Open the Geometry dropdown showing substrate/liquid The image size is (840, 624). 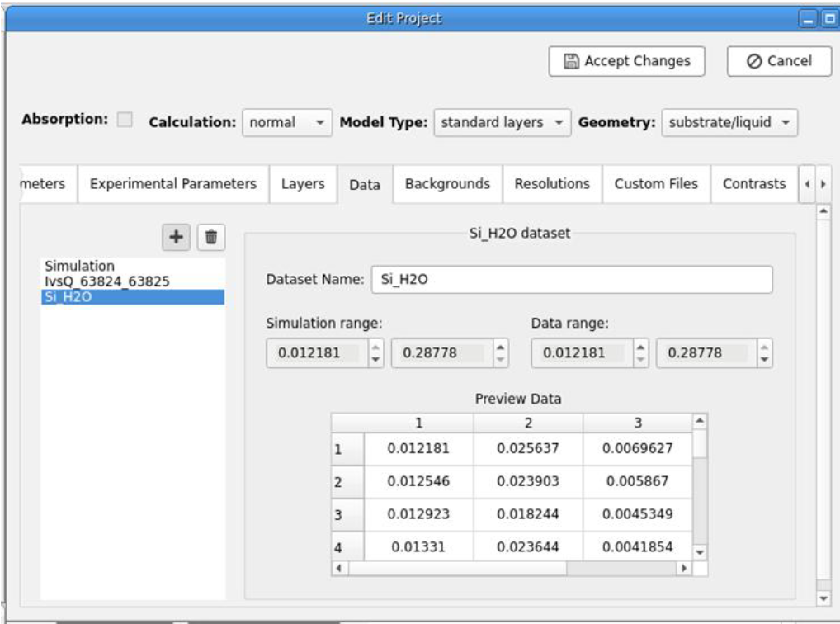click(x=729, y=123)
